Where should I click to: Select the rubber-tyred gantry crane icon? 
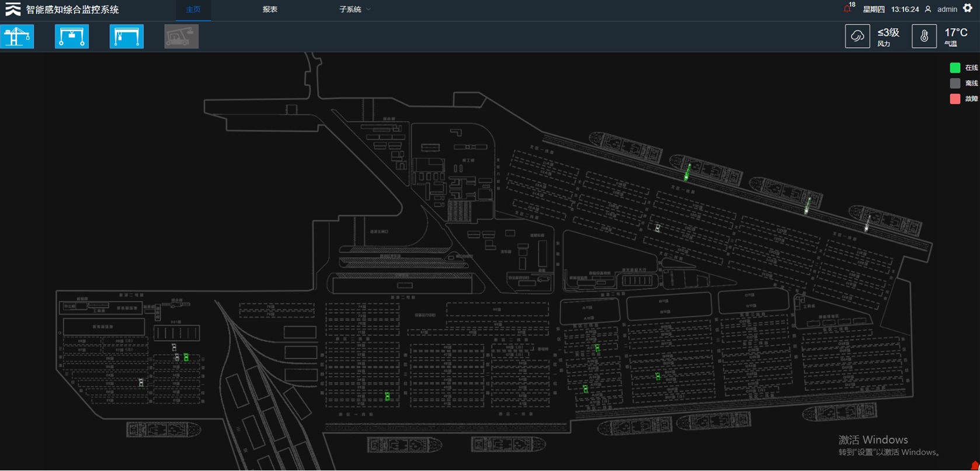(x=72, y=36)
